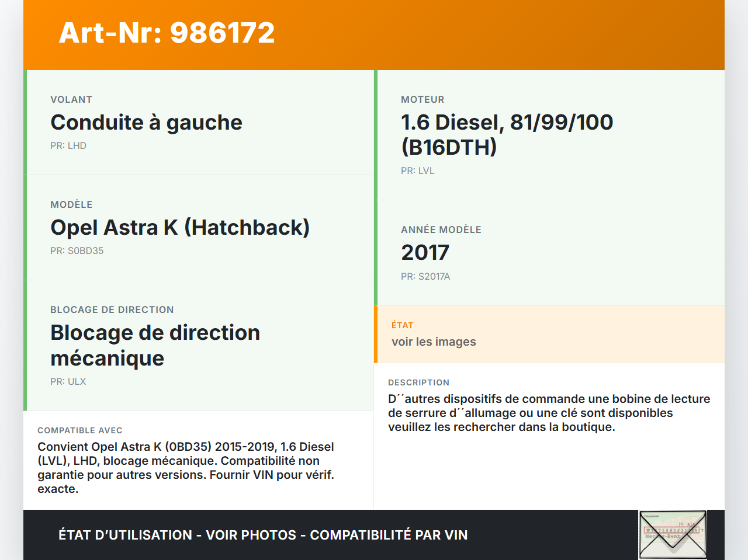Select the 'Opel Astra K (Hatchback)' modèle card
The width and height of the screenshot is (748, 560).
pos(180,227)
